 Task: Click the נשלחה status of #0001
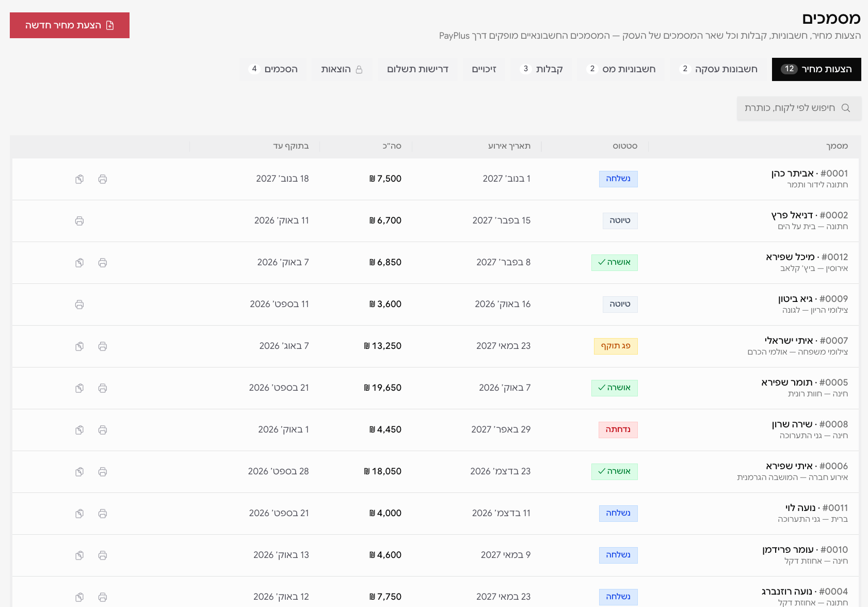coord(618,179)
